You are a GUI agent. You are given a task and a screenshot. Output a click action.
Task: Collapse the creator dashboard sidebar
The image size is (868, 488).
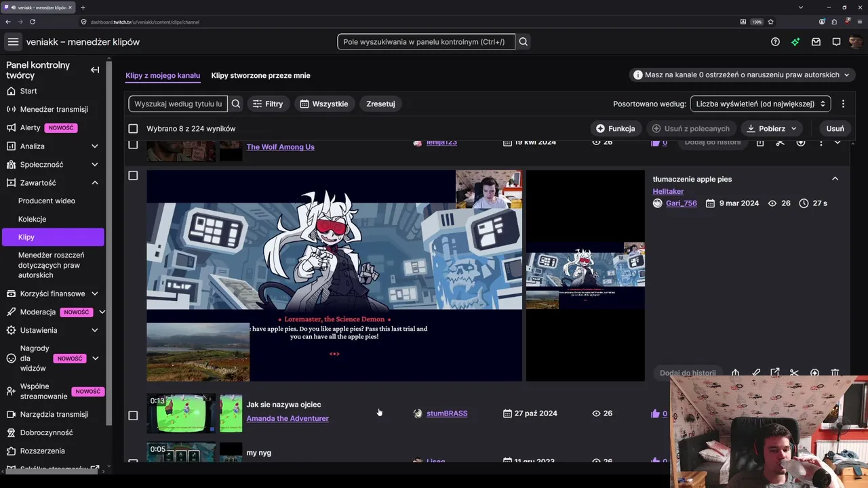(x=95, y=70)
